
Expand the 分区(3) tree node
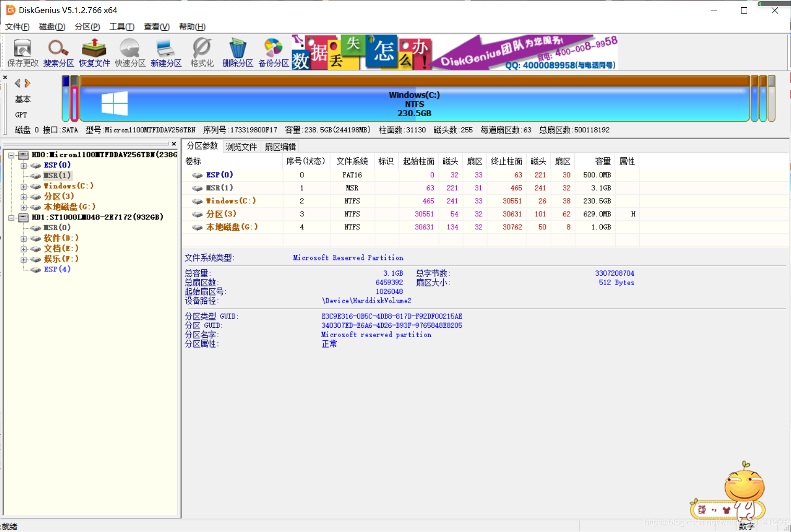23,197
